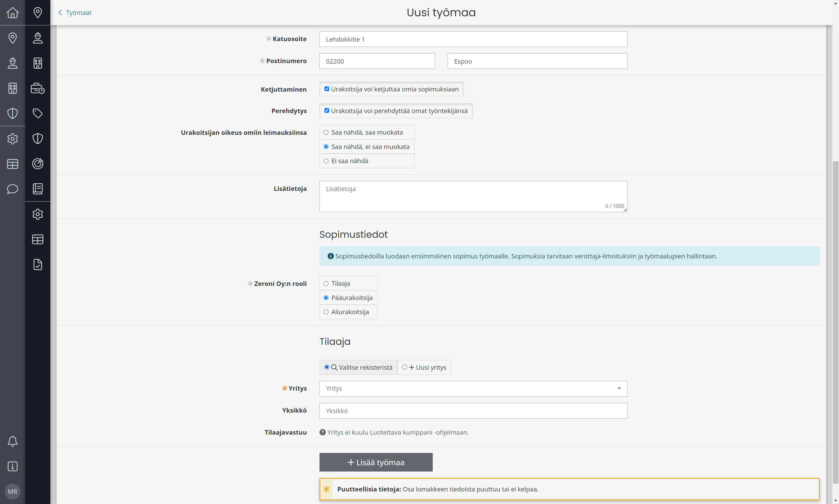
Task: Uncheck Urakoitsija voi ketjuttaa omia sopimuksiaan
Action: click(x=327, y=89)
